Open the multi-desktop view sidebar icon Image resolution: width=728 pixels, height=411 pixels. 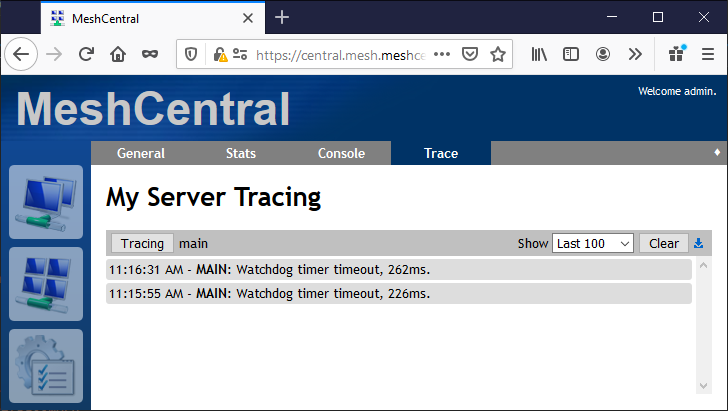(46, 284)
